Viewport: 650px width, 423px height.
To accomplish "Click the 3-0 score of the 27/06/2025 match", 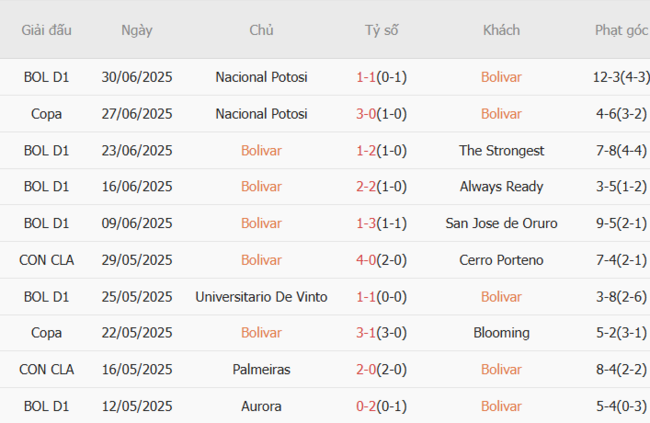I will pyautogui.click(x=366, y=114).
